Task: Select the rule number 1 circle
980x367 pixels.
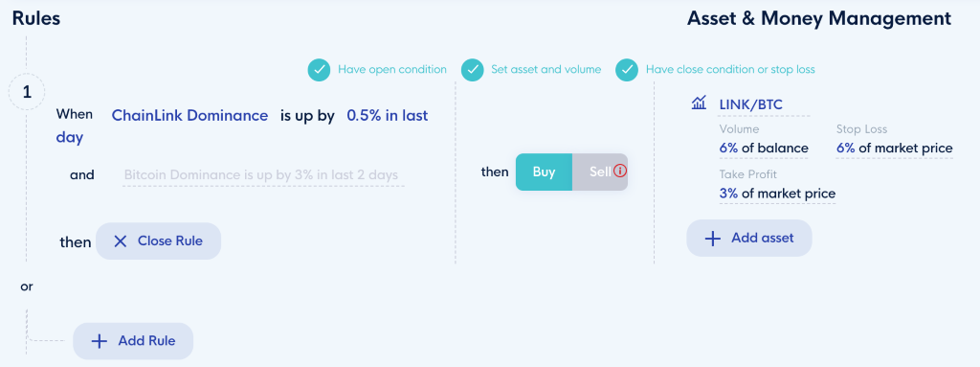Action: (x=26, y=92)
